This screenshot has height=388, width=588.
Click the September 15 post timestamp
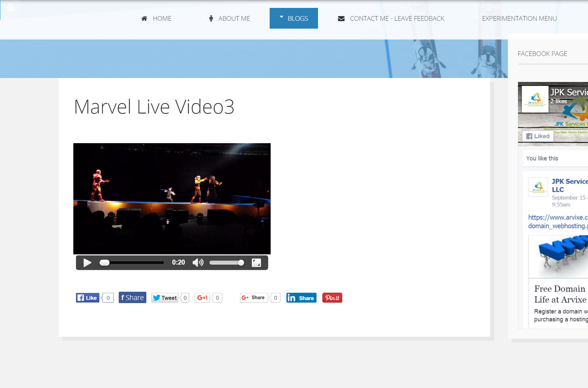[570, 201]
